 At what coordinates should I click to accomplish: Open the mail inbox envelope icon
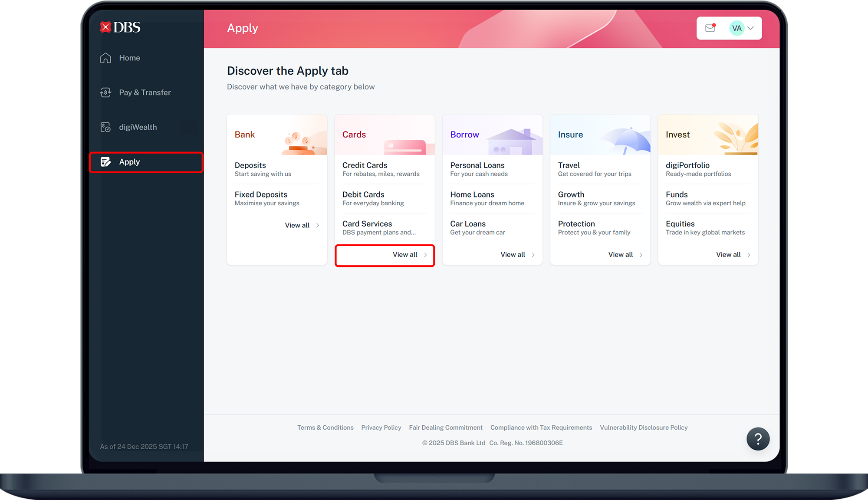point(710,28)
